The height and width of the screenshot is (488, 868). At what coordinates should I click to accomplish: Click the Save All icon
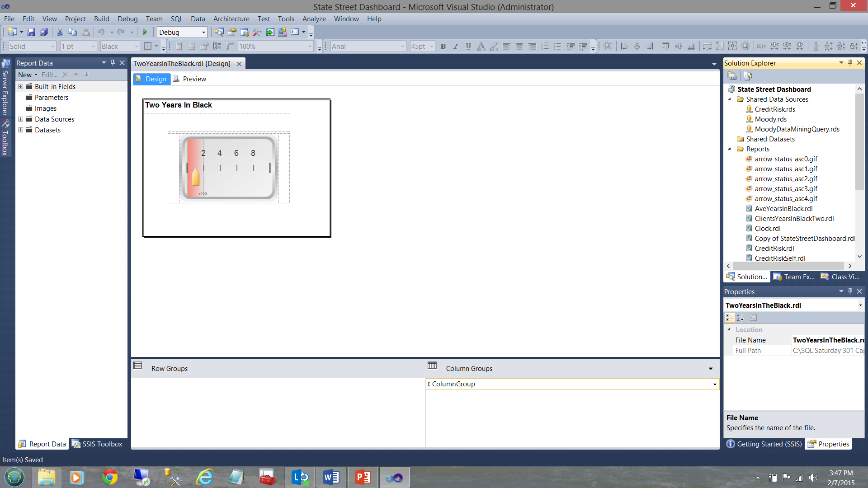(x=44, y=32)
